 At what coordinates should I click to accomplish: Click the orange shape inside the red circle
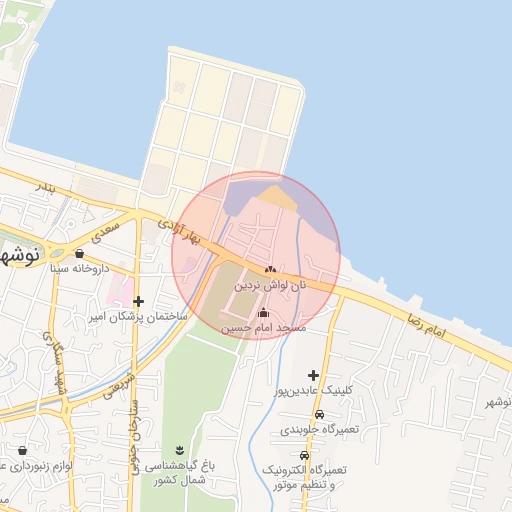coord(277,198)
